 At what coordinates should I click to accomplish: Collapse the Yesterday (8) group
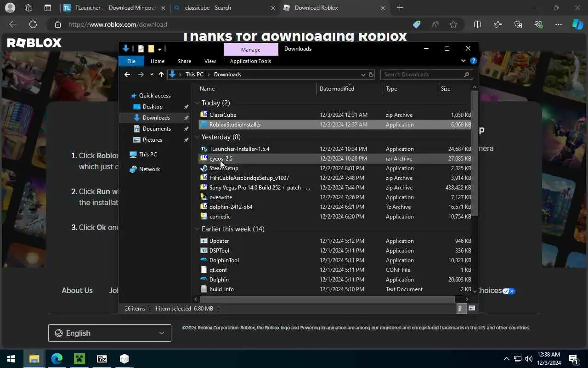click(x=197, y=137)
